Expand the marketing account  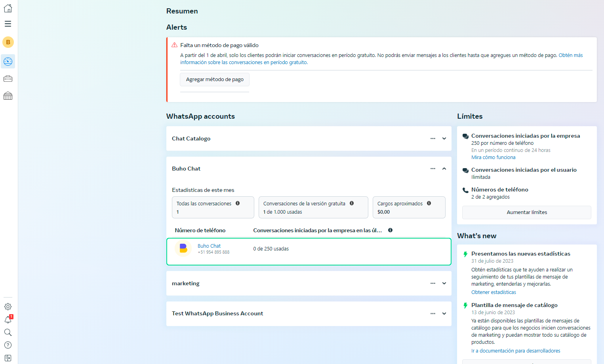444,283
